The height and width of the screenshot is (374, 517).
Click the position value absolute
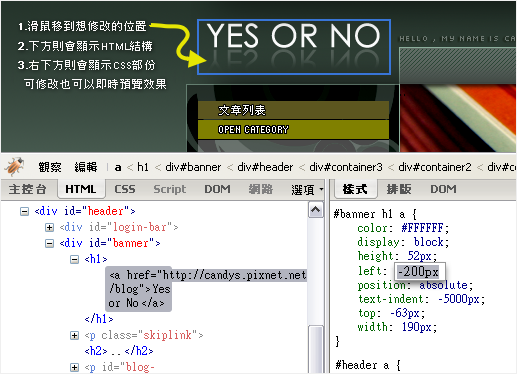pos(443,285)
